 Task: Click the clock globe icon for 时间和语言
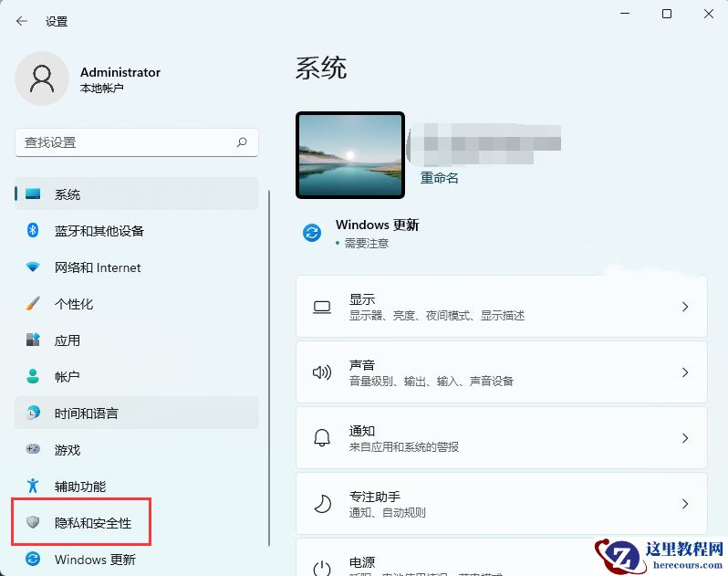point(33,413)
